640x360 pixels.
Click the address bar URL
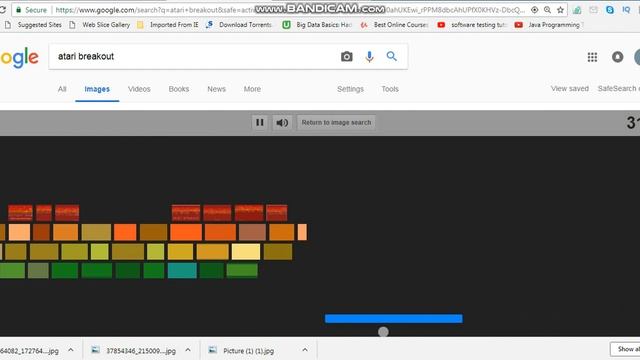[x=290, y=10]
